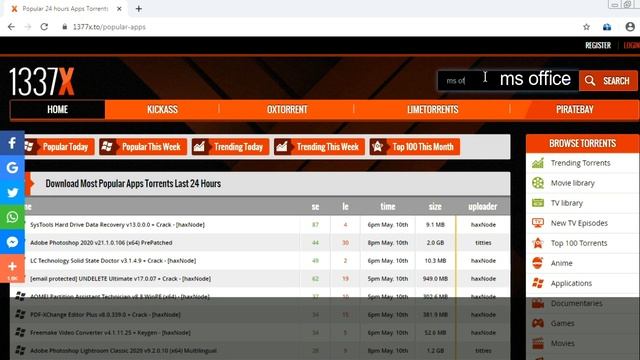Click the Google share icon
Screen dimensions: 640x360
point(12,168)
